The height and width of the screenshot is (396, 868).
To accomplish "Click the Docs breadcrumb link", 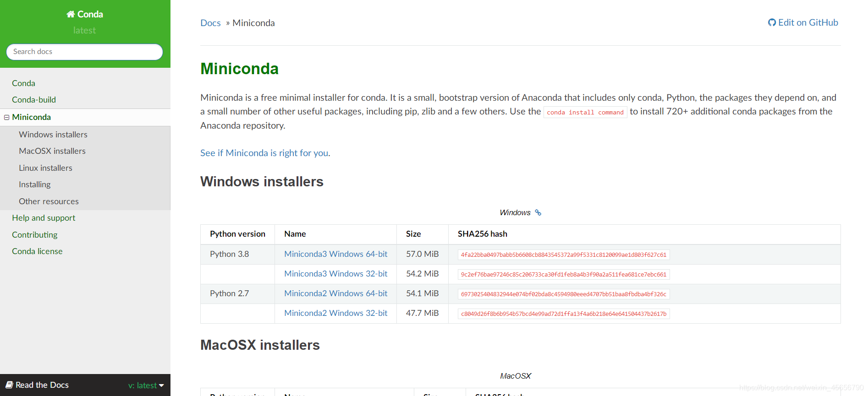I will coord(210,23).
